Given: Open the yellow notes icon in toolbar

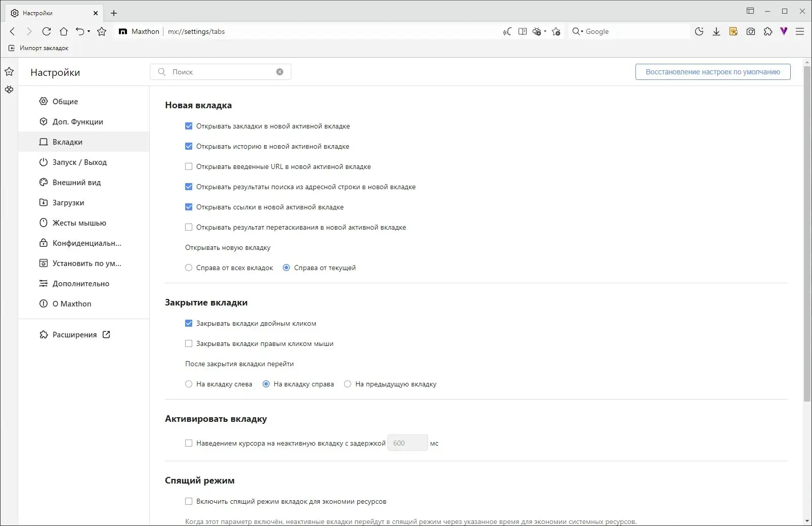Looking at the screenshot, I should click(x=734, y=31).
